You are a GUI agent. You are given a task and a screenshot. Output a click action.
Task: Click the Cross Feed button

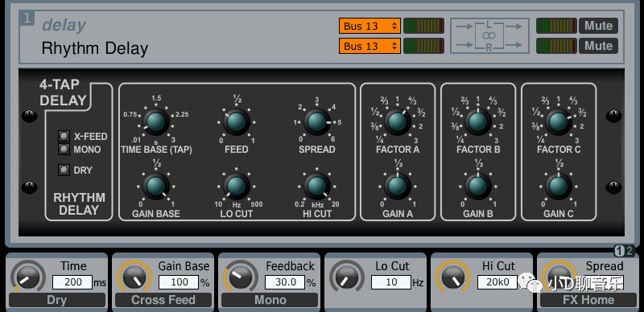pyautogui.click(x=163, y=300)
